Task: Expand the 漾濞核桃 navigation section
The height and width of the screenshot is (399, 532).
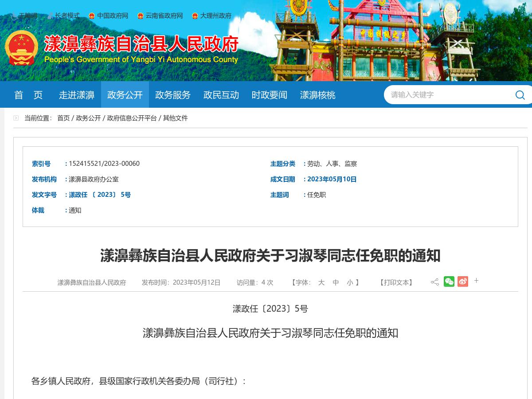Action: click(x=317, y=95)
